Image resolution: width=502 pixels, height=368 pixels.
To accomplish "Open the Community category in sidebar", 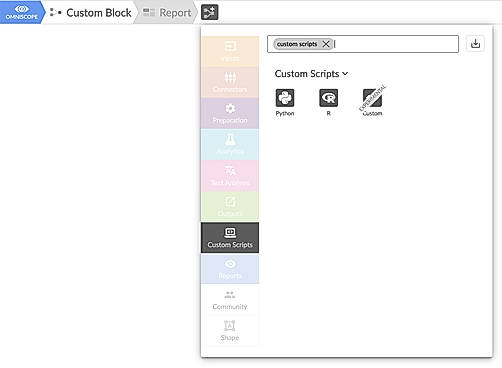I will [230, 300].
